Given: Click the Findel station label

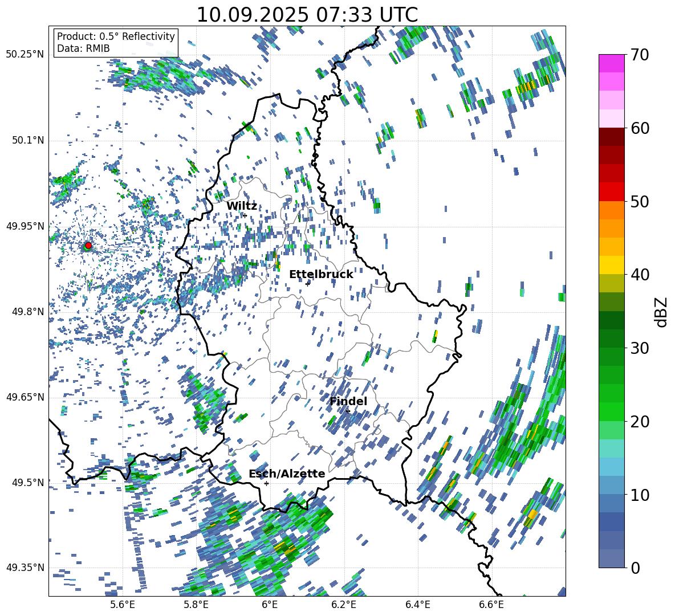Looking at the screenshot, I should [x=348, y=401].
